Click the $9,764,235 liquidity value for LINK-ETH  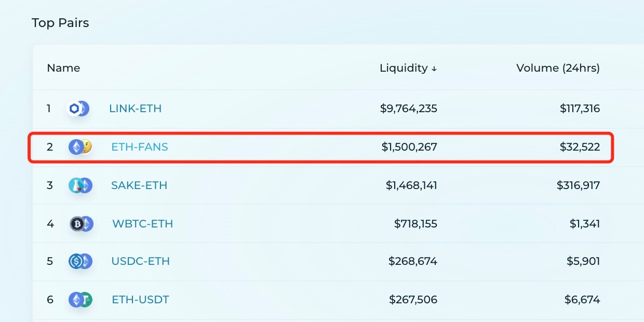point(408,109)
